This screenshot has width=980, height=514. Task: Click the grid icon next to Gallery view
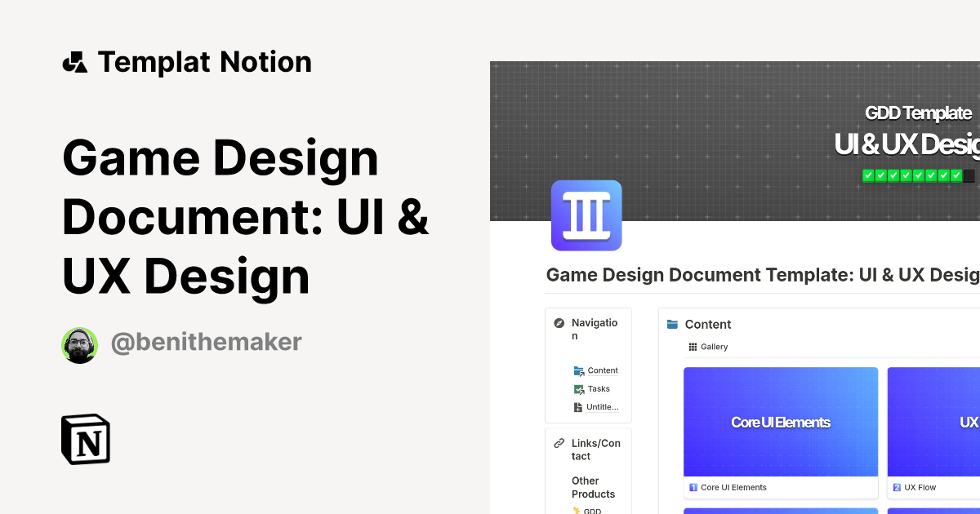click(x=693, y=346)
